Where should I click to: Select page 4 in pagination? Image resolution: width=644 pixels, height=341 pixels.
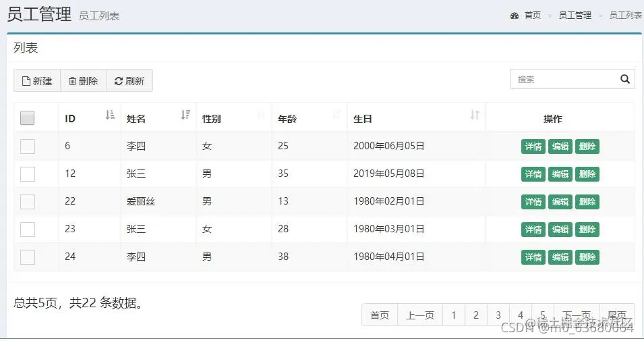521,315
